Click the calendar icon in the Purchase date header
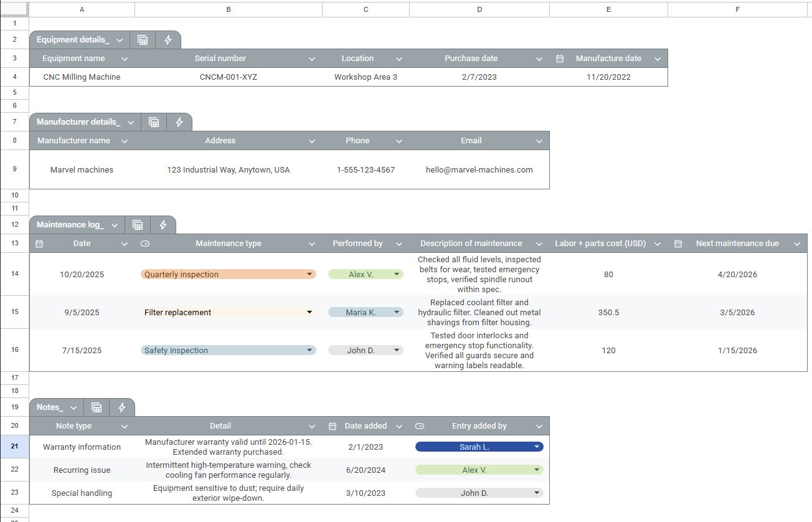812x522 pixels. (559, 58)
